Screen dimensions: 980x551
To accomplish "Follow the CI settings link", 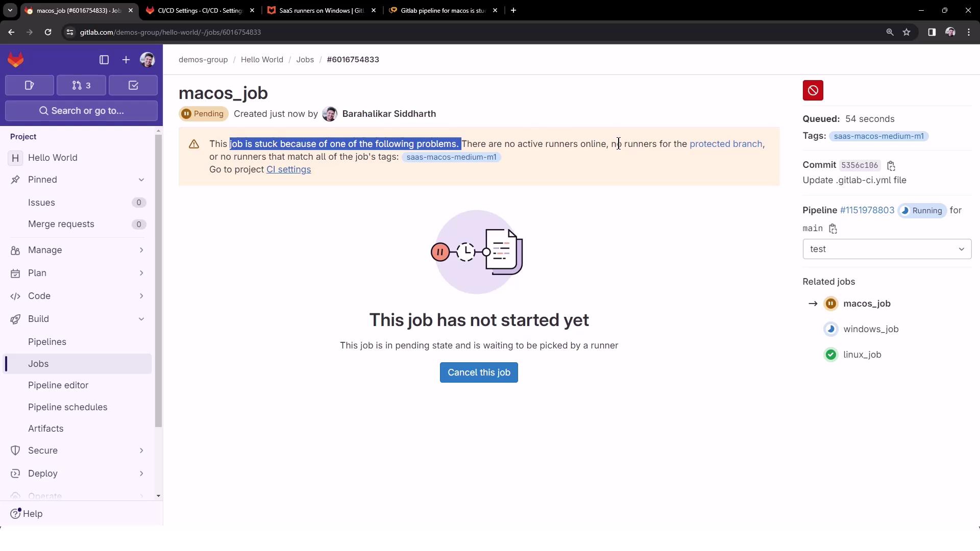I will pos(288,170).
